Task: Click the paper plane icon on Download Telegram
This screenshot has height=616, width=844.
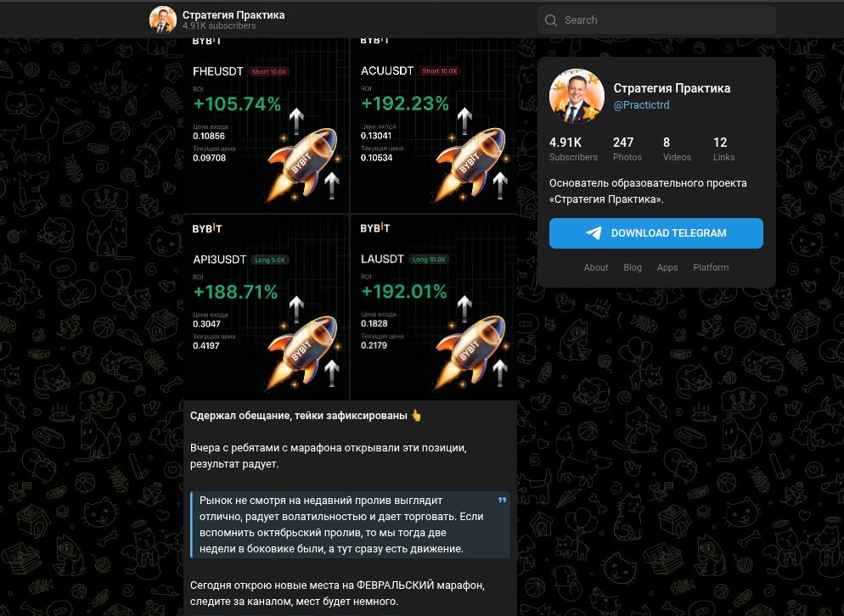Action: coord(594,233)
